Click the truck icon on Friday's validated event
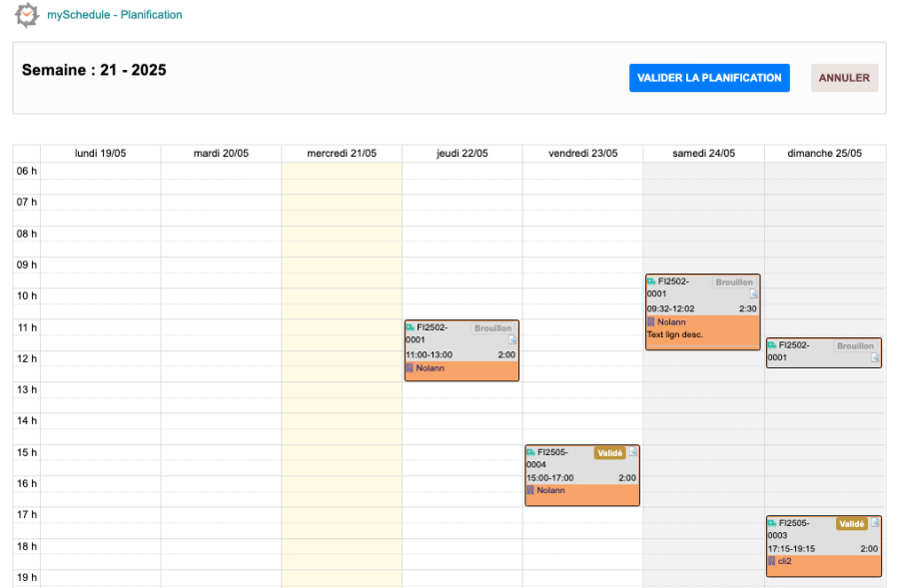899x588 pixels. click(x=530, y=453)
